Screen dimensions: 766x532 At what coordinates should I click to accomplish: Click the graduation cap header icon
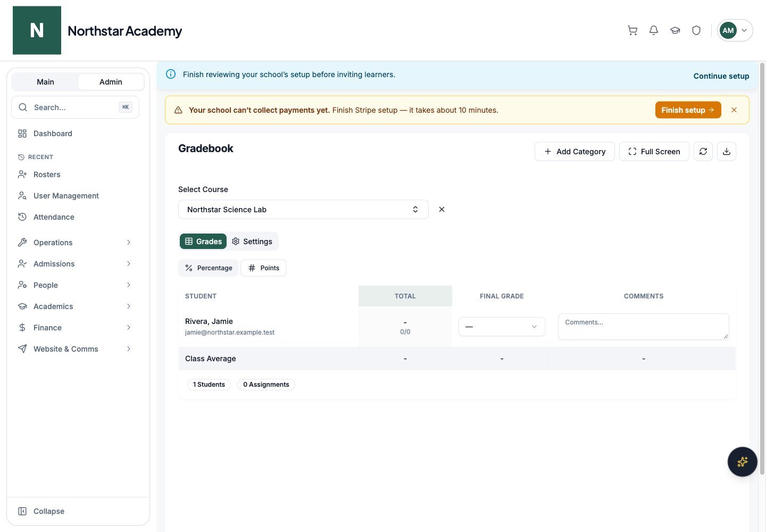pyautogui.click(x=675, y=30)
